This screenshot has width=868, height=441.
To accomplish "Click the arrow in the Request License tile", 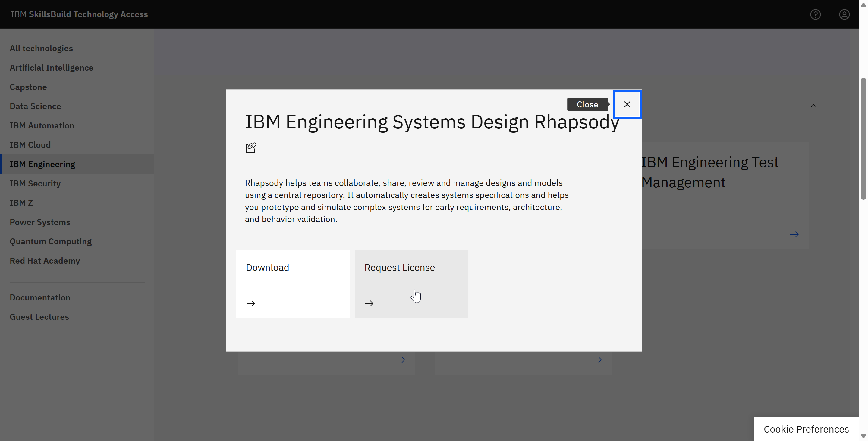I will [x=369, y=303].
